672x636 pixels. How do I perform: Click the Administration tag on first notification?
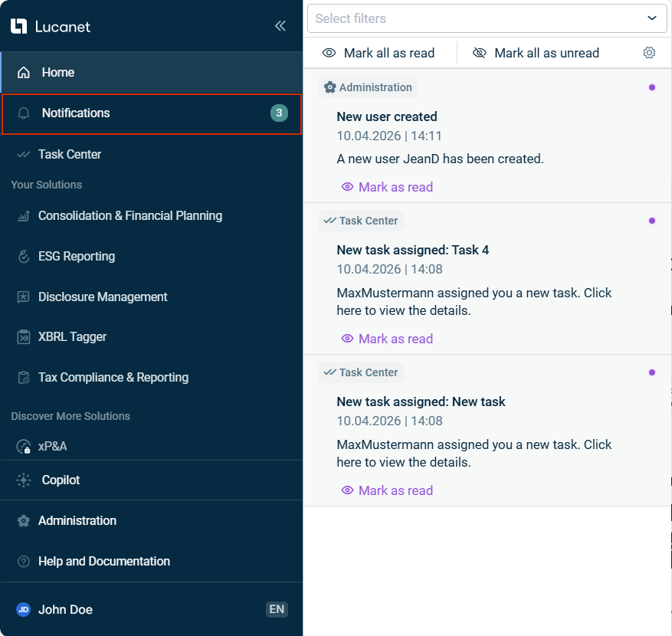coord(368,87)
